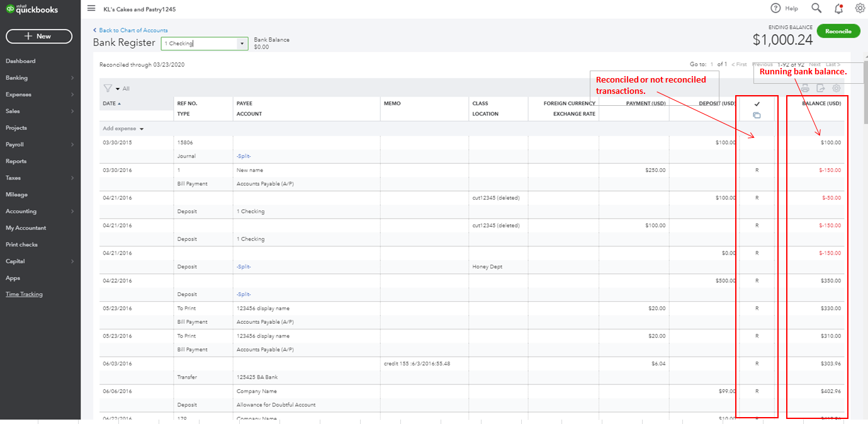Open the notifications bell
This screenshot has width=868, height=424.
[838, 8]
